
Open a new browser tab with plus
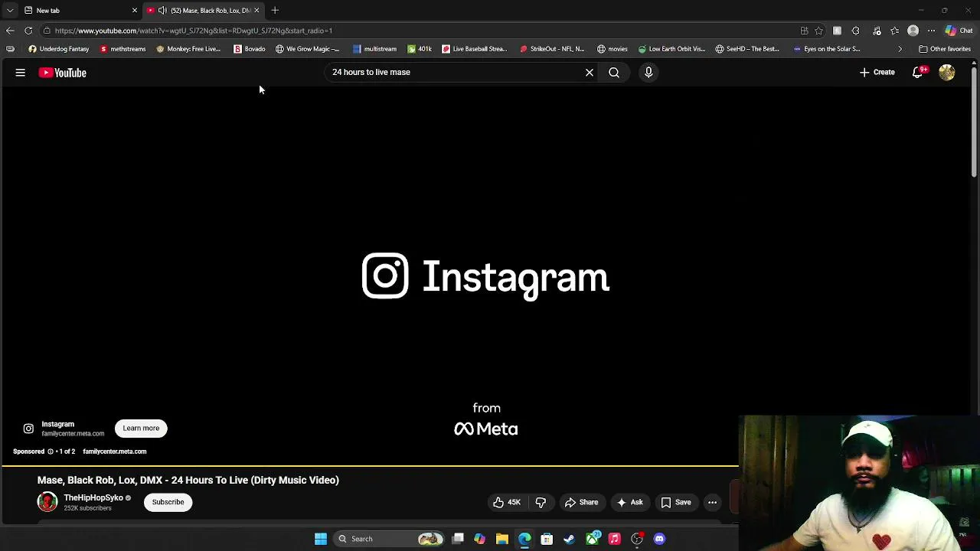[x=275, y=10]
